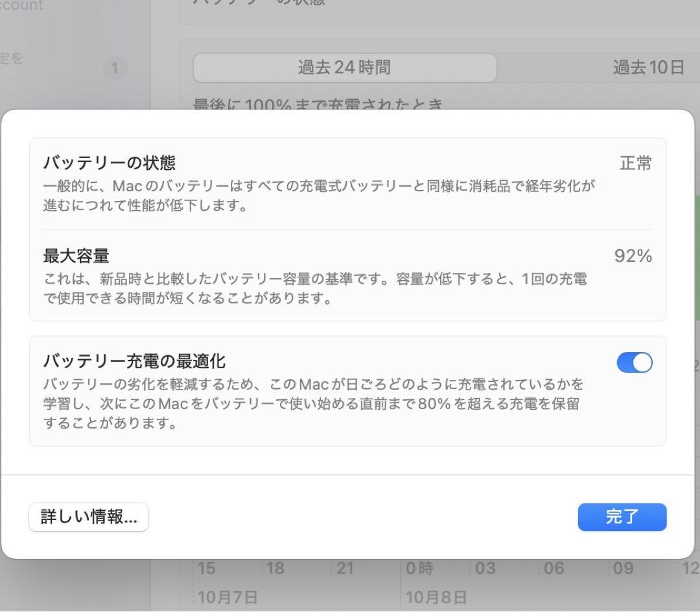Click the ccount sidebar item
700x612 pixels.
(23, 6)
